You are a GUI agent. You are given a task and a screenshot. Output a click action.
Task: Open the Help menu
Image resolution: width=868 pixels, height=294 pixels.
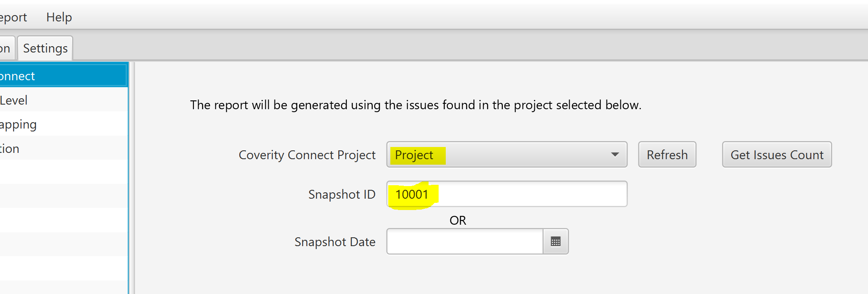[59, 17]
